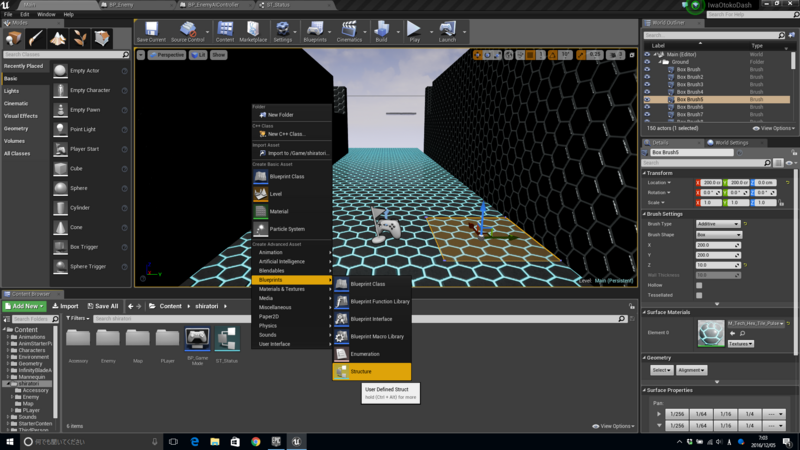Click Show button in viewport
This screenshot has height=450, width=800.
[x=218, y=55]
